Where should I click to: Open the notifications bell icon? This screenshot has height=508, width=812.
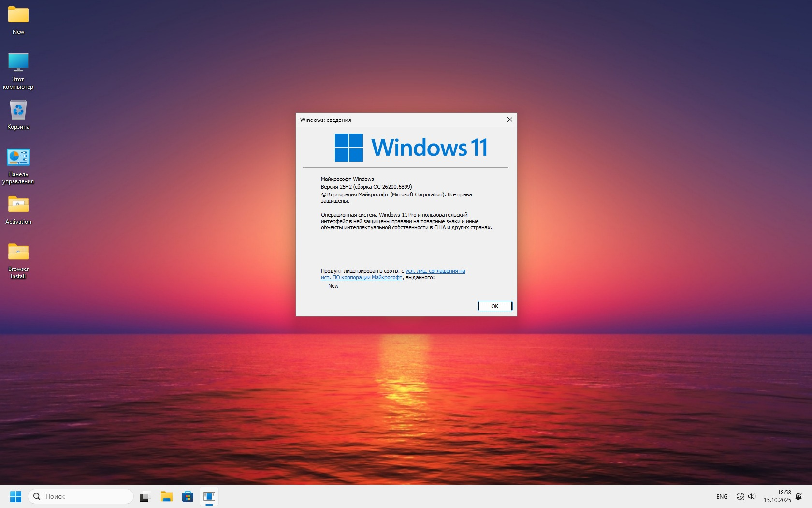click(x=799, y=496)
